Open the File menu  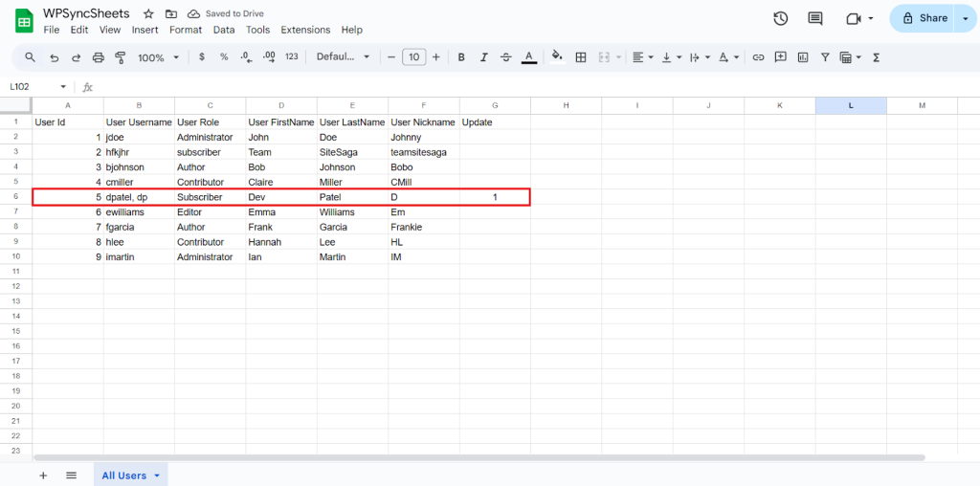(52, 30)
